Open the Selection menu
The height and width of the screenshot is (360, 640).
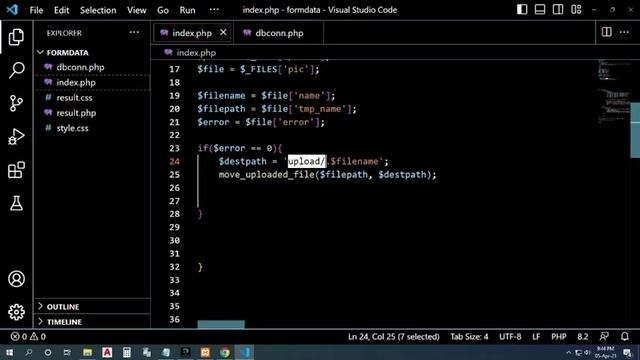click(x=98, y=10)
